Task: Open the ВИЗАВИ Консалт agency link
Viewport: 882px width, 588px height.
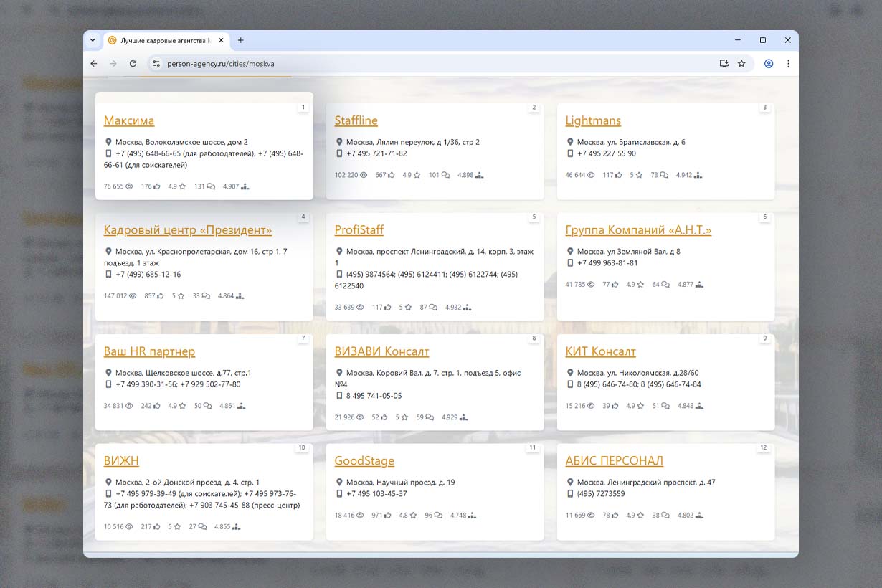Action: (x=381, y=351)
